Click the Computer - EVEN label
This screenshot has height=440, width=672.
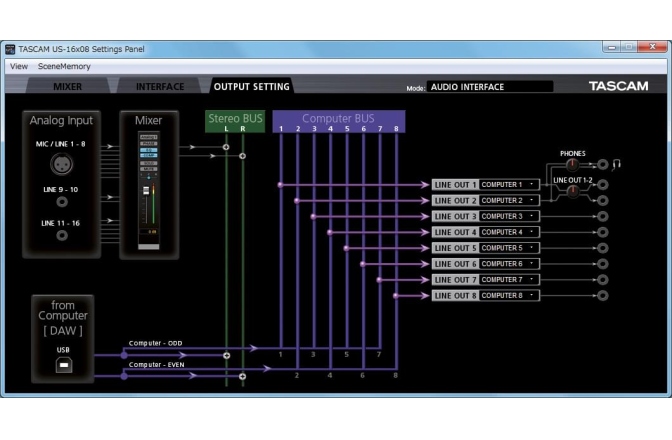click(156, 365)
